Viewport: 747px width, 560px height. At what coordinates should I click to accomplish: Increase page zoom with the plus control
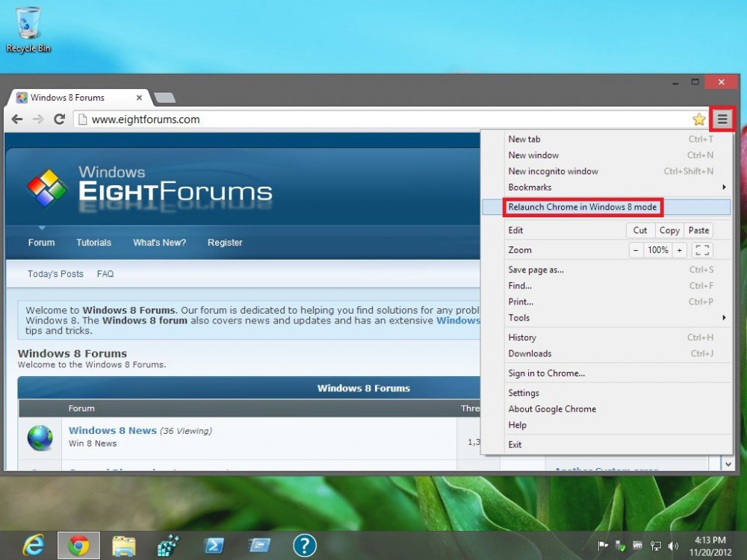pyautogui.click(x=679, y=249)
